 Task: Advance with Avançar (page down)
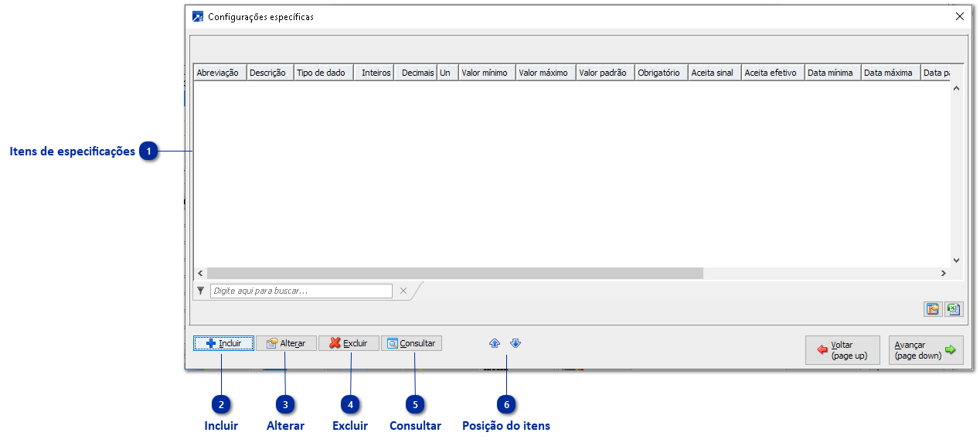(926, 350)
